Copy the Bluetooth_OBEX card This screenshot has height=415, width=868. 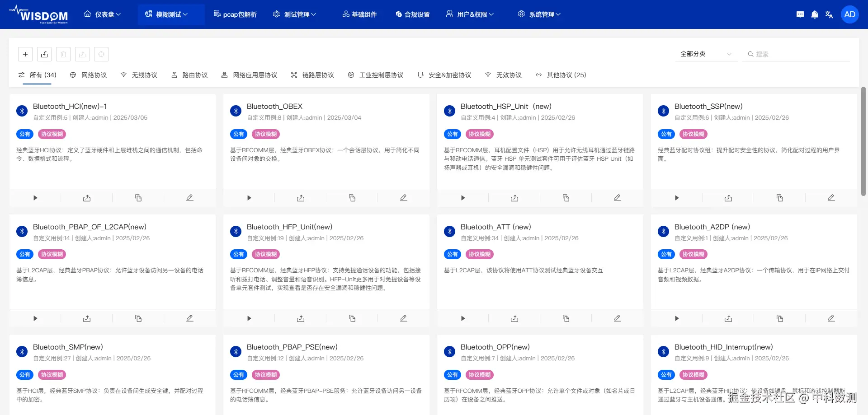click(352, 198)
